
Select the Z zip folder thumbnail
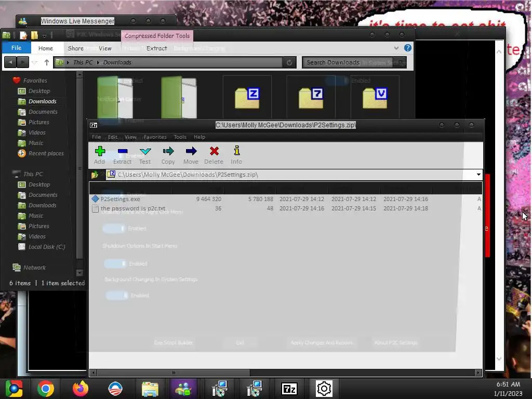(x=247, y=98)
